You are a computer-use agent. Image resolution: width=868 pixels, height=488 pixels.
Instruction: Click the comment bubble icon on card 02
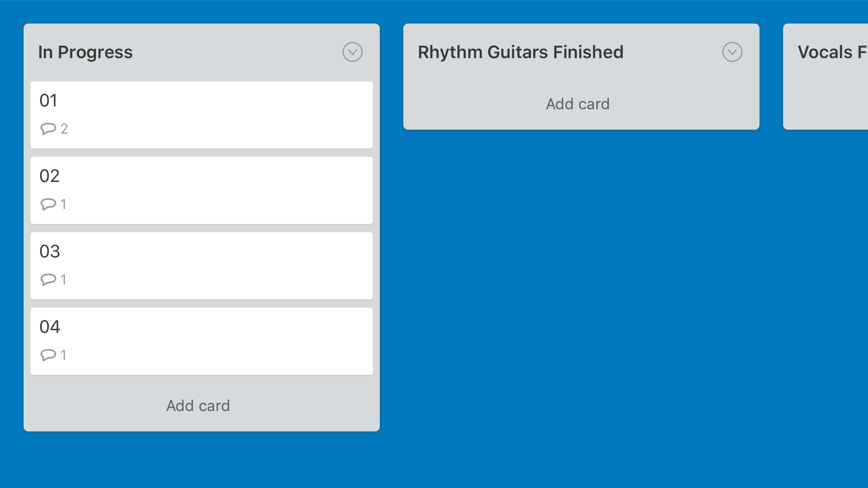pyautogui.click(x=48, y=204)
